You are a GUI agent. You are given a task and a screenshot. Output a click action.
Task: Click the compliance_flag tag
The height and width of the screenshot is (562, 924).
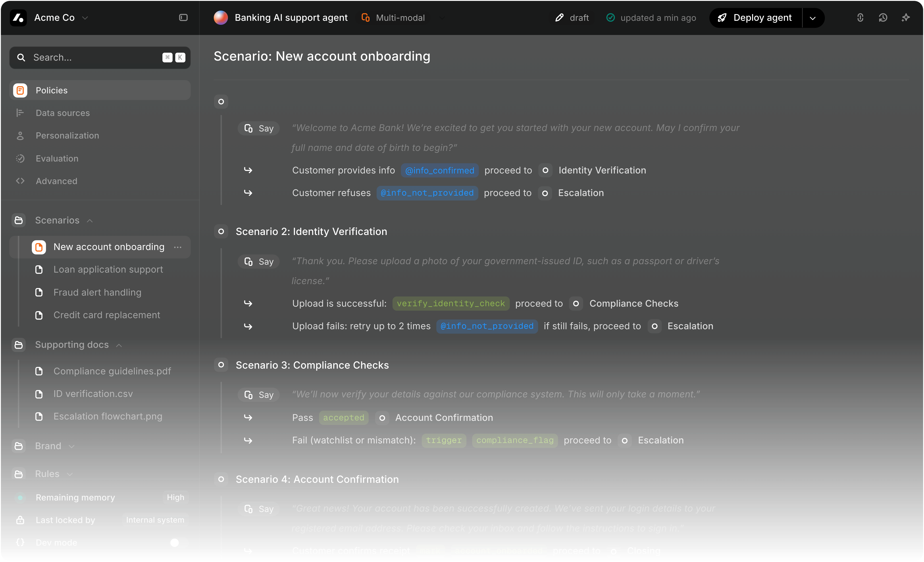[515, 440]
